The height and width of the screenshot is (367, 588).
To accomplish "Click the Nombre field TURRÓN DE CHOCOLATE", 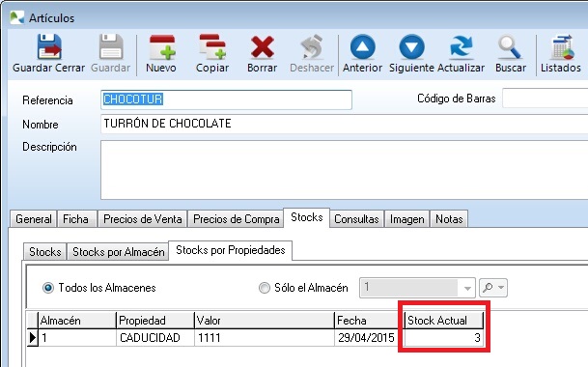I will (x=345, y=124).
